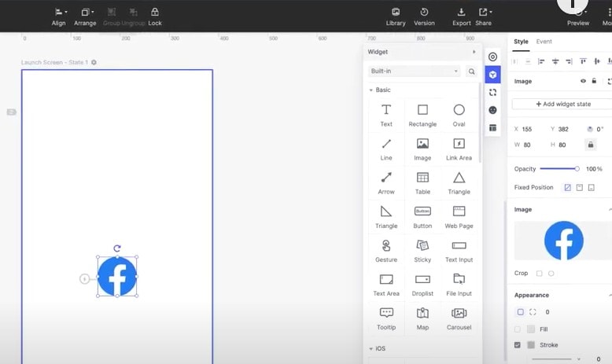Add the Map widget

422,318
